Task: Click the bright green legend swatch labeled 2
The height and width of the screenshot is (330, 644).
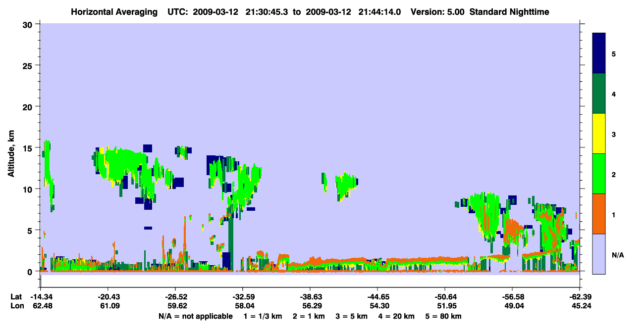Action: click(599, 174)
